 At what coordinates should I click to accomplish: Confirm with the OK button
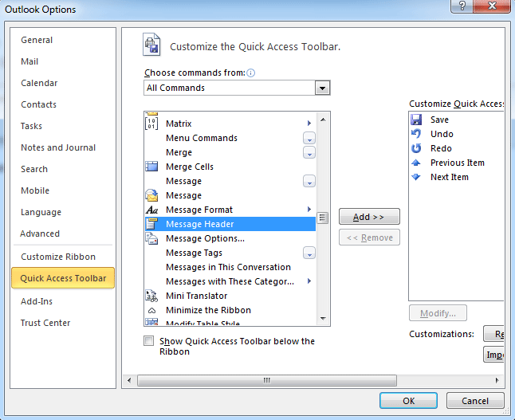click(x=409, y=401)
